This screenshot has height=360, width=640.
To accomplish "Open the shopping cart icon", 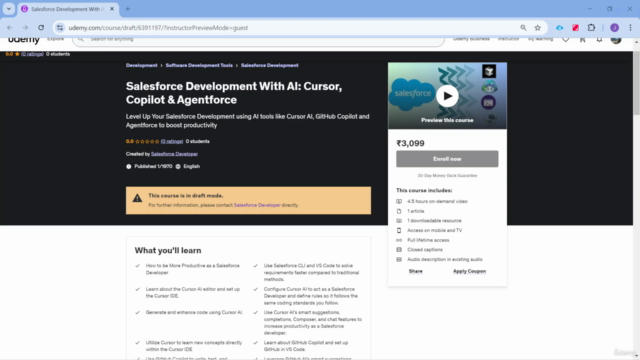I will [582, 40].
